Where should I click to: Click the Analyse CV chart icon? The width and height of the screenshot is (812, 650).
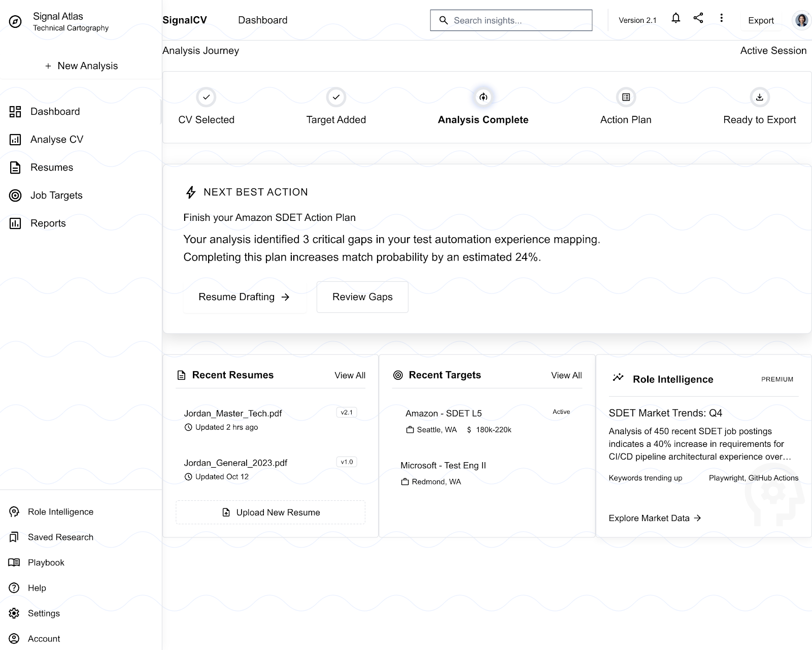pyautogui.click(x=15, y=140)
